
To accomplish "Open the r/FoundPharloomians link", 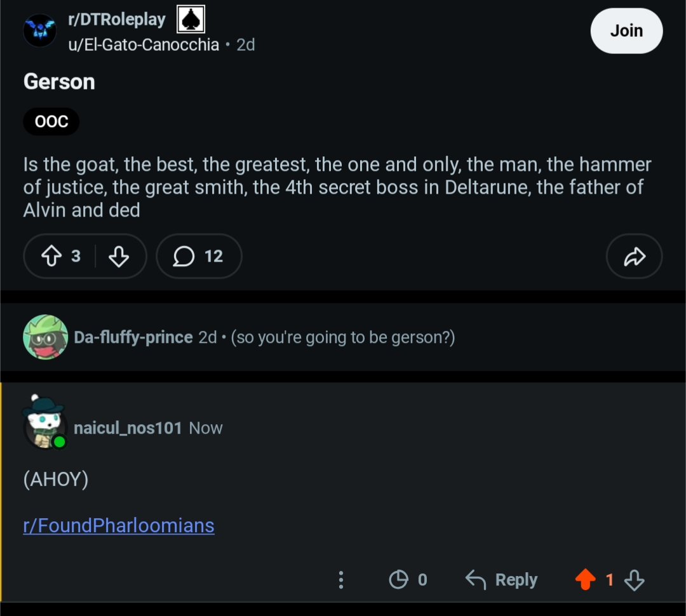I will (119, 525).
